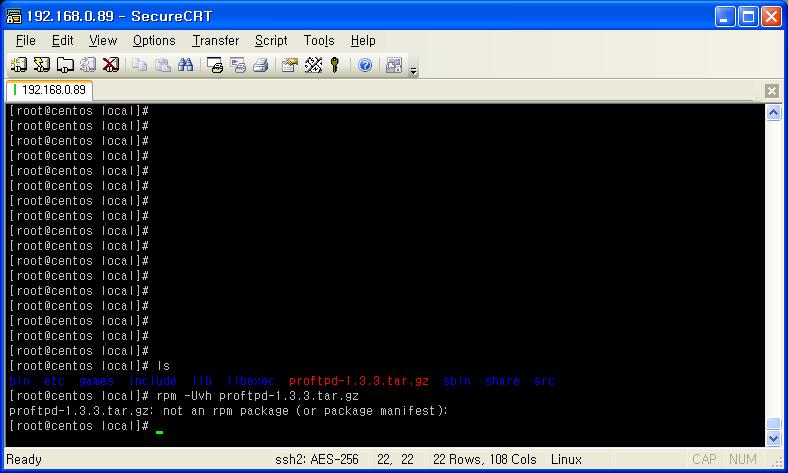Open Session Options toolbar icon
This screenshot has height=473, width=788.
(x=289, y=65)
